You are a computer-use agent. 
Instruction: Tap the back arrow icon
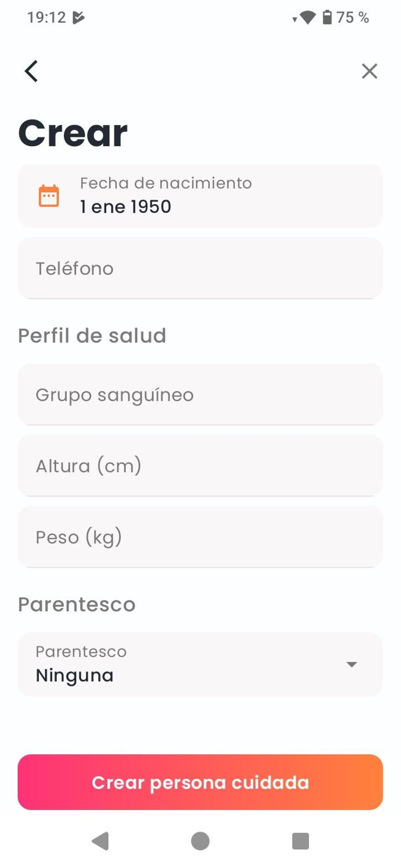(x=31, y=71)
